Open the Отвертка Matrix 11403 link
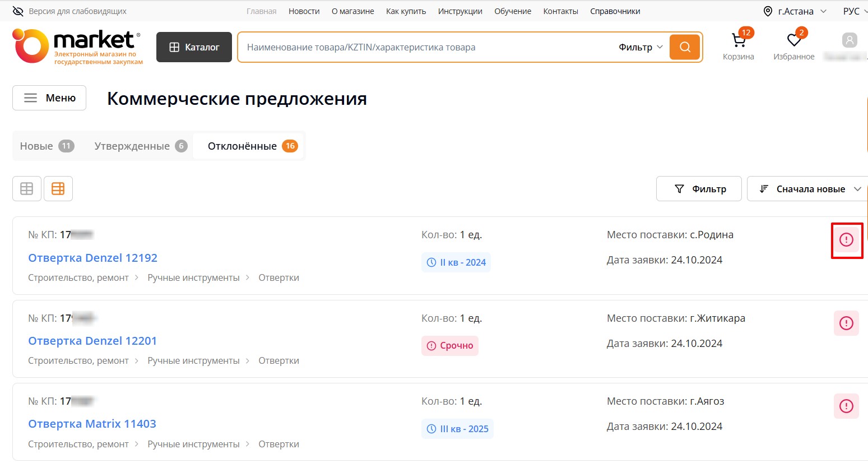 92,424
